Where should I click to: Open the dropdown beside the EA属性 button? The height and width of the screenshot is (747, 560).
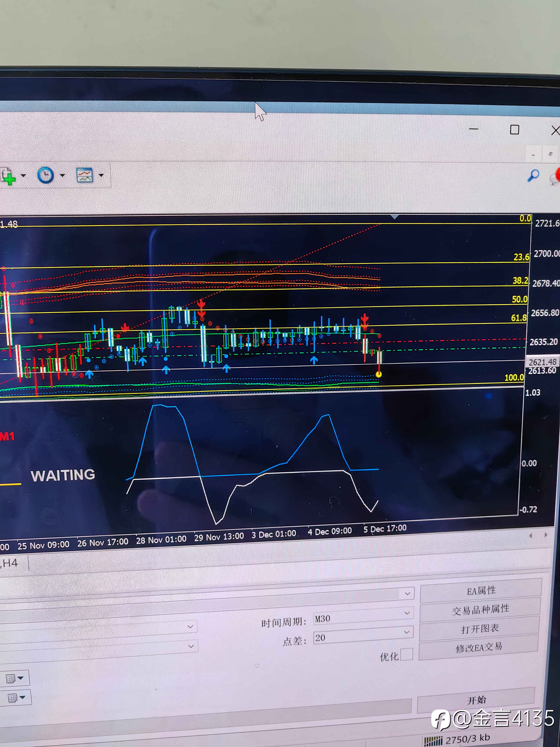(407, 593)
